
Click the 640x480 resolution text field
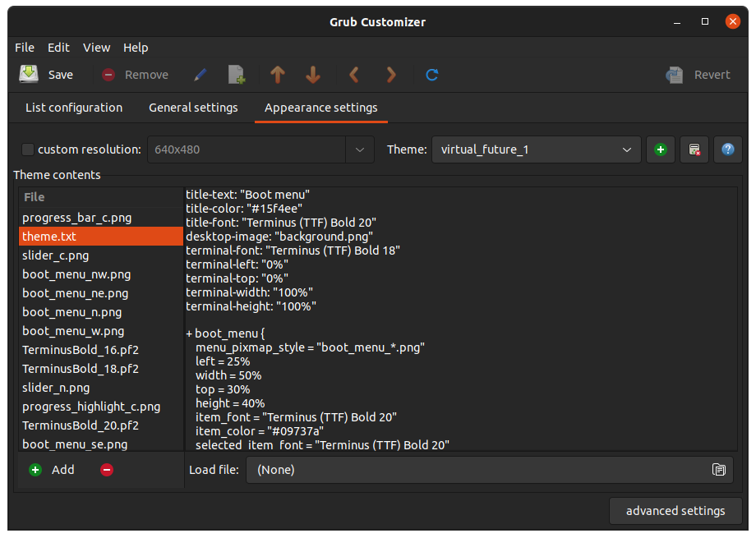point(247,149)
